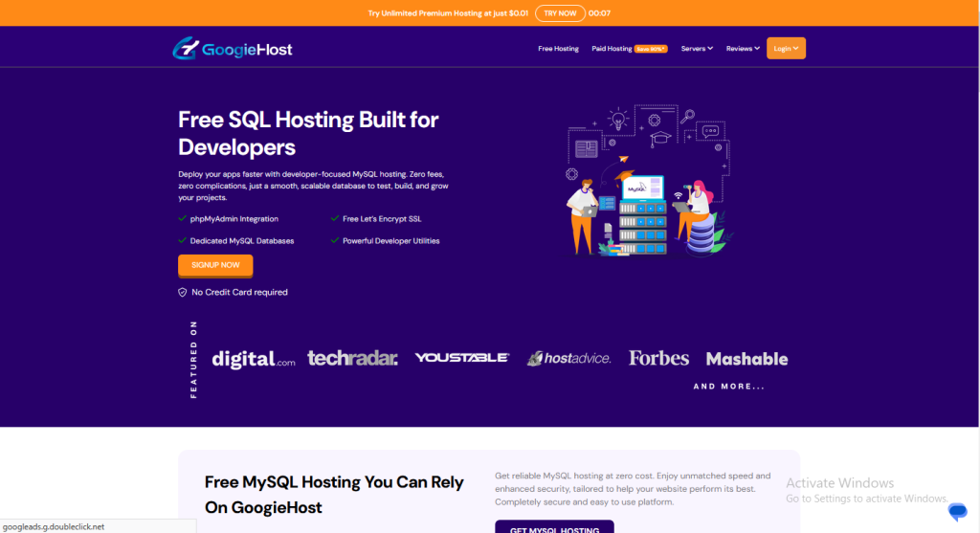Image resolution: width=980 pixels, height=533 pixels.
Task: Open the Free Hosting nav item
Action: (558, 48)
